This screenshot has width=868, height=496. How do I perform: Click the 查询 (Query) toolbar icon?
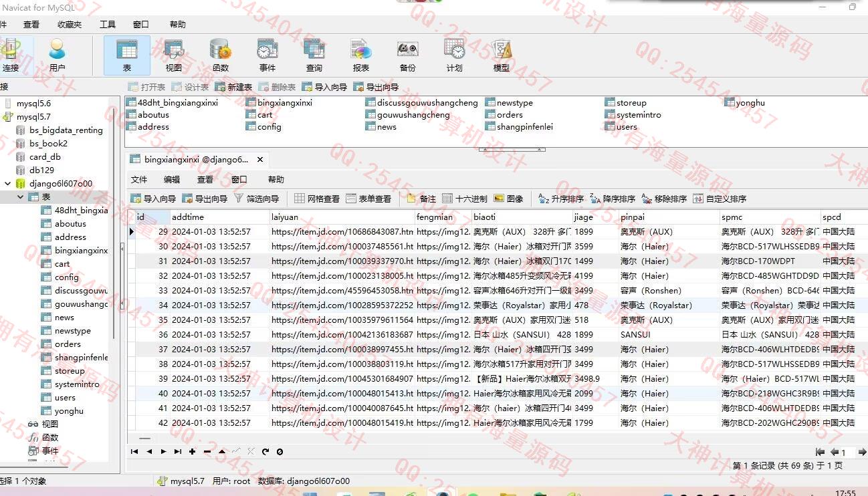pos(314,55)
